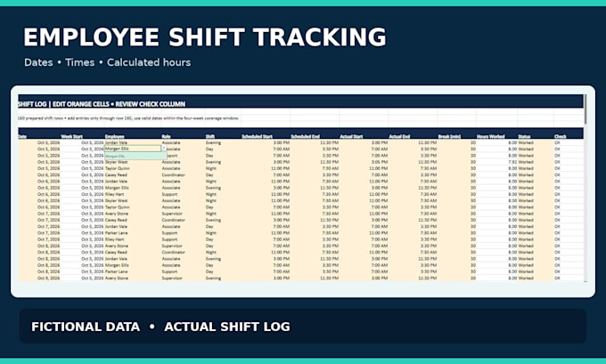Click Coordinator role in Oct 6 Casey Reed row

(x=174, y=174)
